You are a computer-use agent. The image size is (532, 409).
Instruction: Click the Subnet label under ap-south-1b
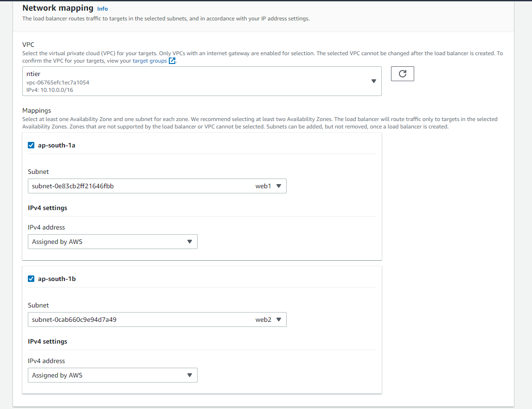(x=38, y=305)
